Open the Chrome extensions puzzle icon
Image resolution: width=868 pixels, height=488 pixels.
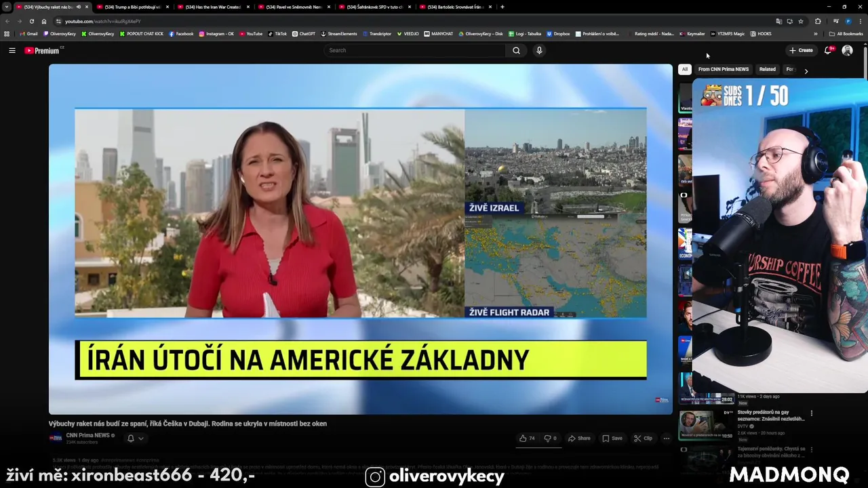tap(818, 21)
